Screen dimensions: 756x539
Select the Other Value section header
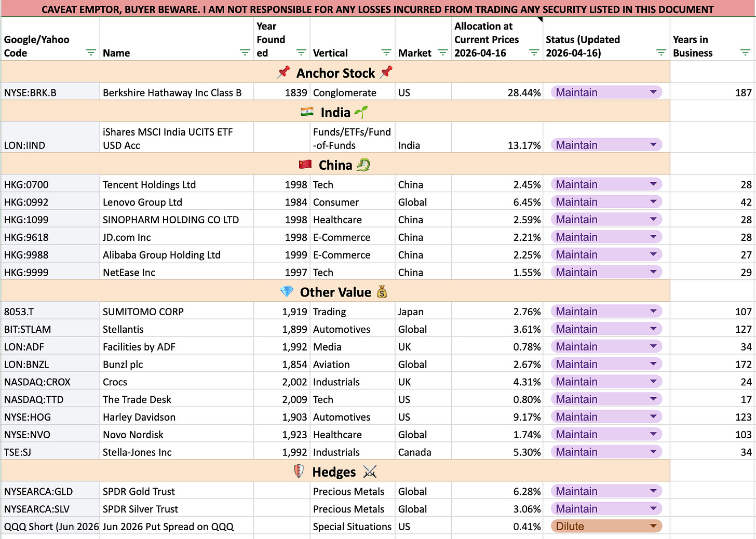pyautogui.click(x=335, y=292)
